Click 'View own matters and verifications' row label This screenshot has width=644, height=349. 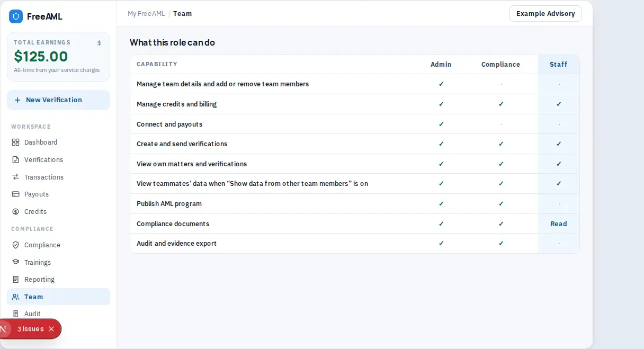(x=192, y=164)
